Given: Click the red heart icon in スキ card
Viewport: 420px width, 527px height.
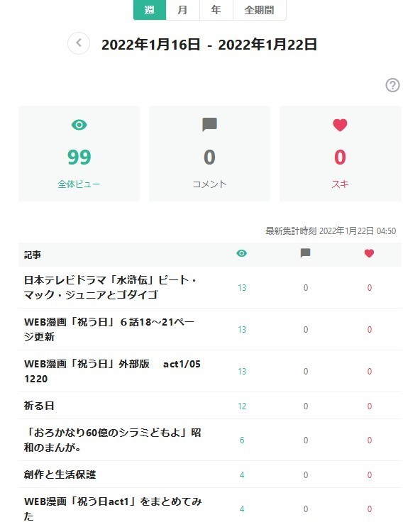Looking at the screenshot, I should [x=340, y=125].
